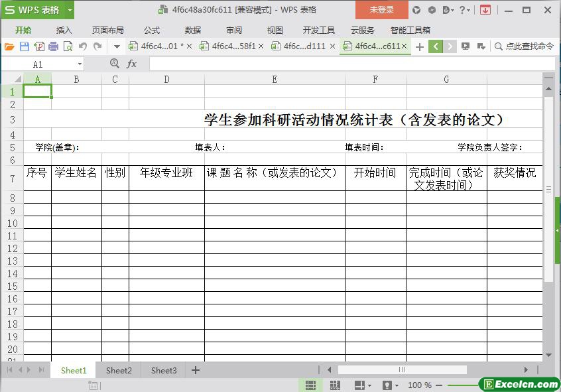Click the green previous tab arrow
This screenshot has height=392, width=561.
[436, 46]
